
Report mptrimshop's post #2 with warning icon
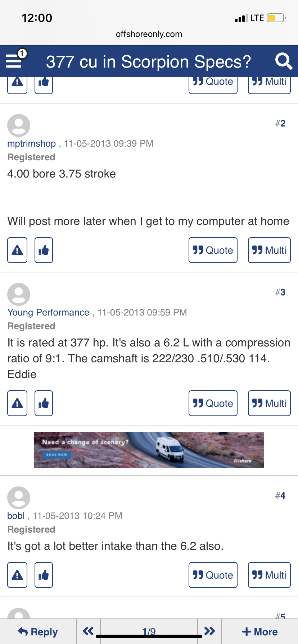click(17, 250)
